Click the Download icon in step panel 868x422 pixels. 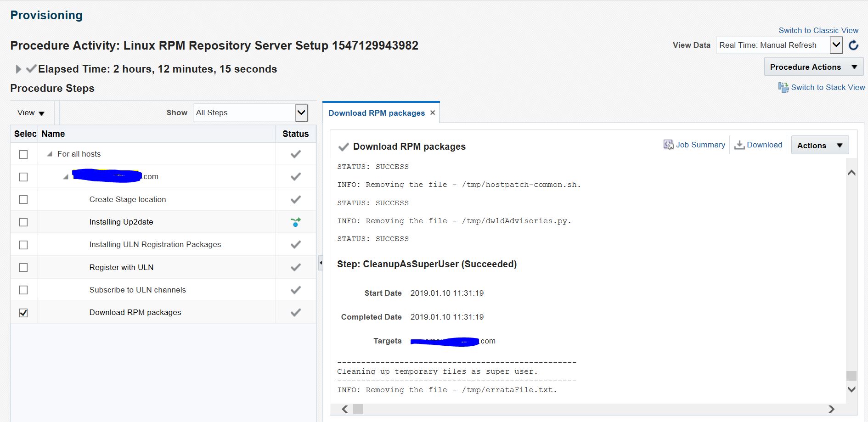pyautogui.click(x=739, y=145)
